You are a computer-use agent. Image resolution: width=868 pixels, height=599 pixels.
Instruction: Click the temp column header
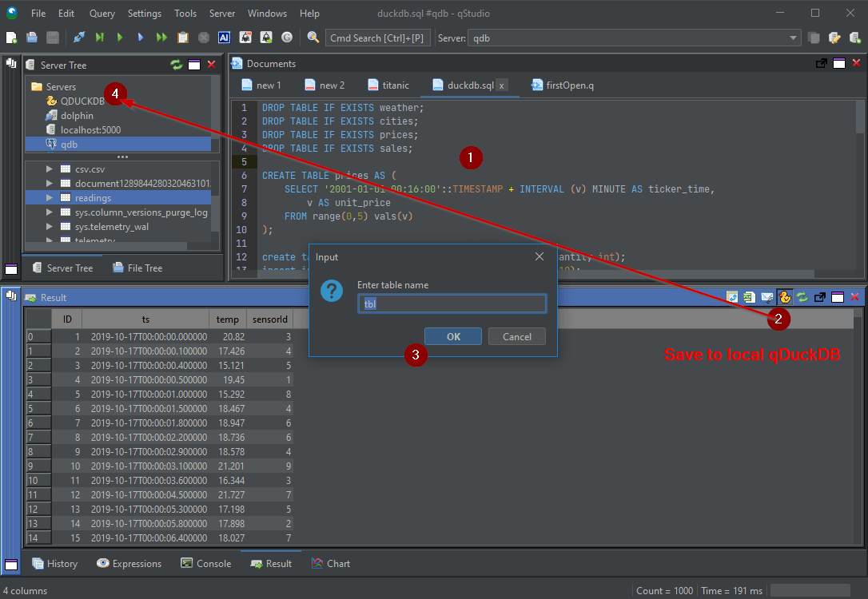[x=228, y=319]
